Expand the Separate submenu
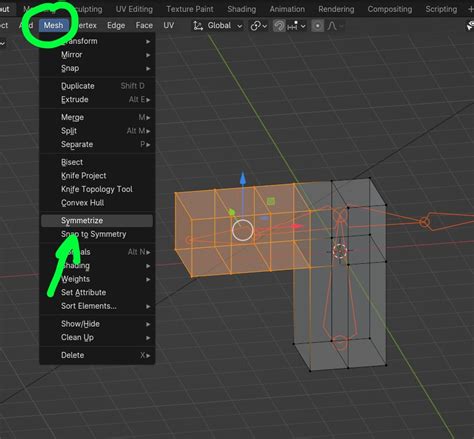The width and height of the screenshot is (474, 439). 97,145
